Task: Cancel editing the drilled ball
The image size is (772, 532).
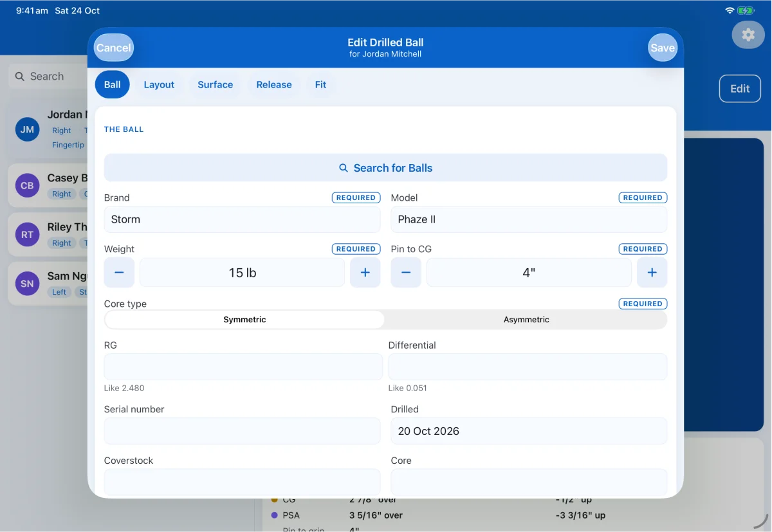Action: tap(114, 48)
